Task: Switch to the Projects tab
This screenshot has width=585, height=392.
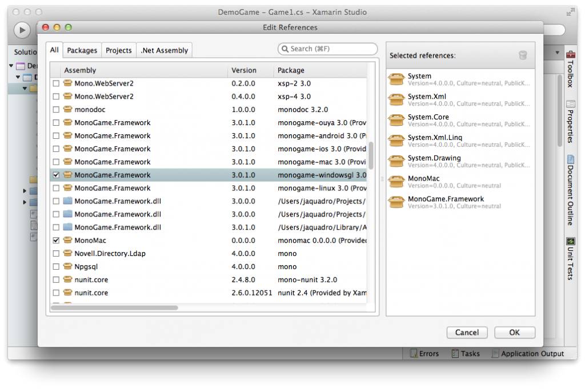Action: tap(119, 50)
